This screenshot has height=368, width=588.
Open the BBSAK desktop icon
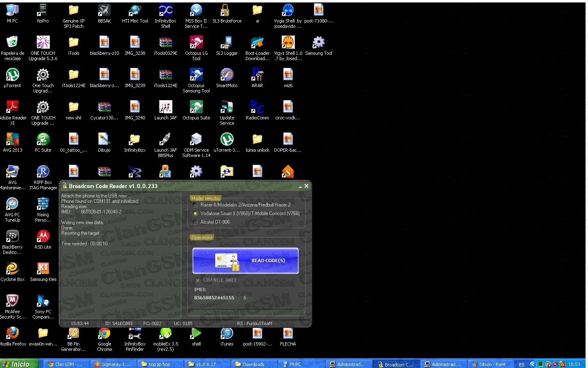point(104,14)
